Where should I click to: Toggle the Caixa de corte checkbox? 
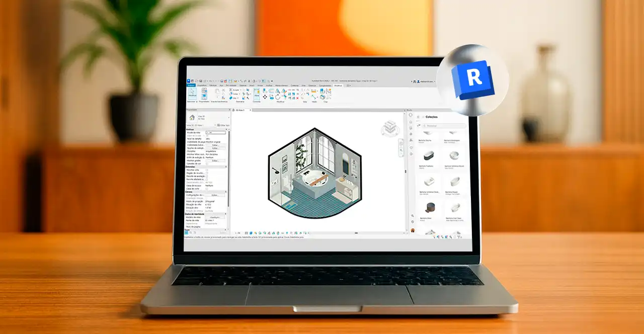click(x=207, y=189)
